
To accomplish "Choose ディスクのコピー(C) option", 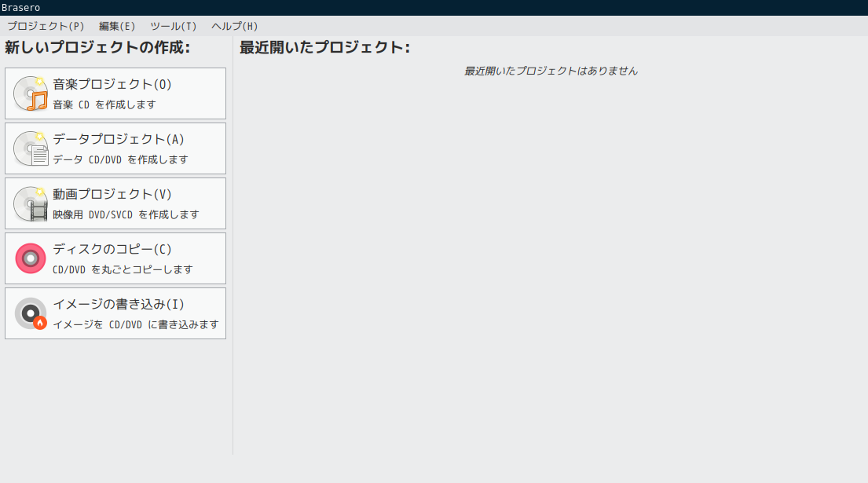I will (x=115, y=258).
